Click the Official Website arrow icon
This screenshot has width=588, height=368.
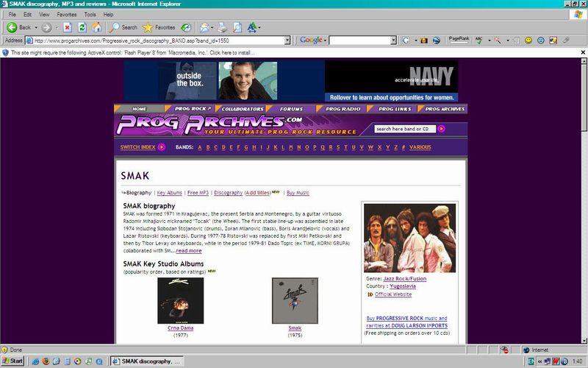(x=370, y=294)
